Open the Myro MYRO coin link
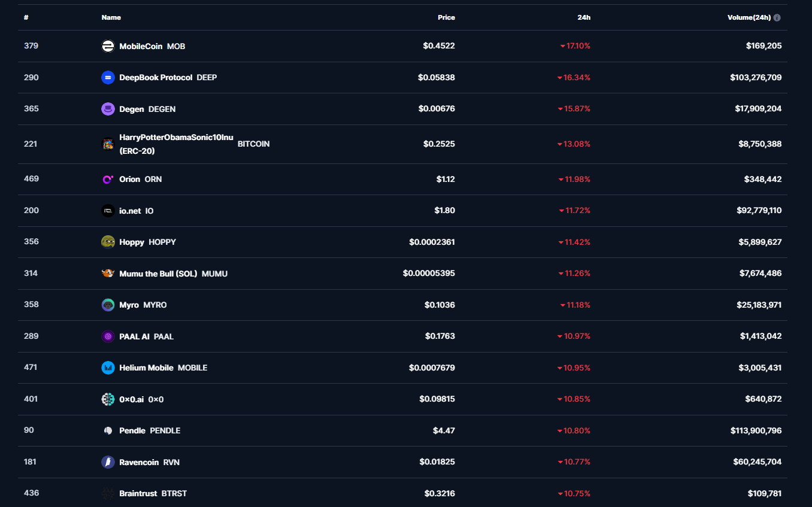812x507 pixels. [143, 305]
